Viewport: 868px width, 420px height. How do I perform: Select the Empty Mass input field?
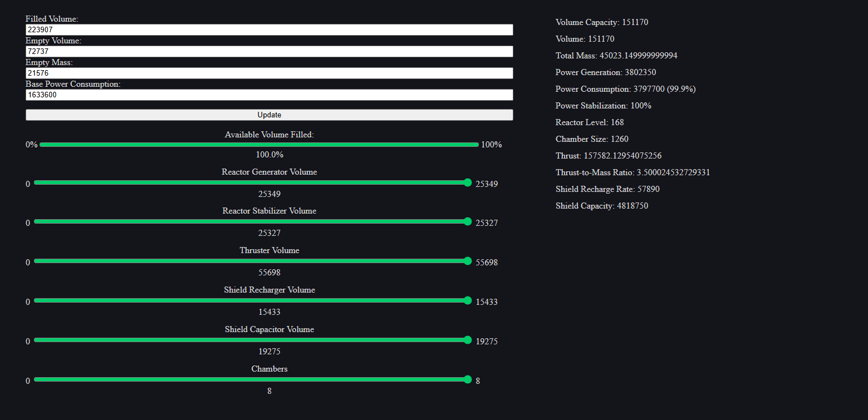point(269,73)
